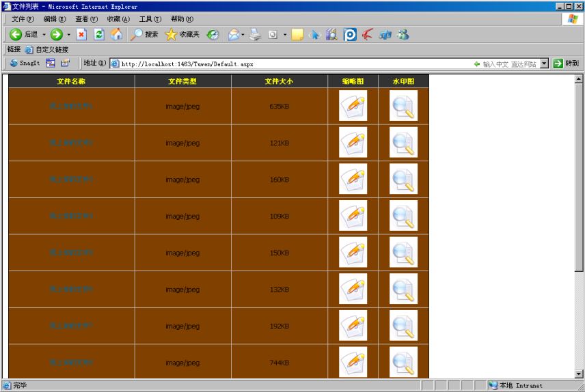Click the 文件名称 column header
The width and height of the screenshot is (585, 392).
(71, 81)
